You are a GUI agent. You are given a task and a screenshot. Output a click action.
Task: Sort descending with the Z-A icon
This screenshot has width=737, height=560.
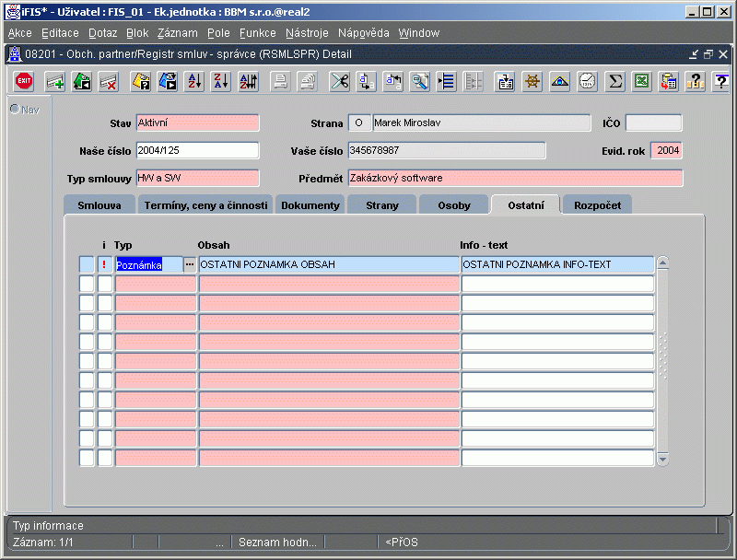tap(220, 82)
